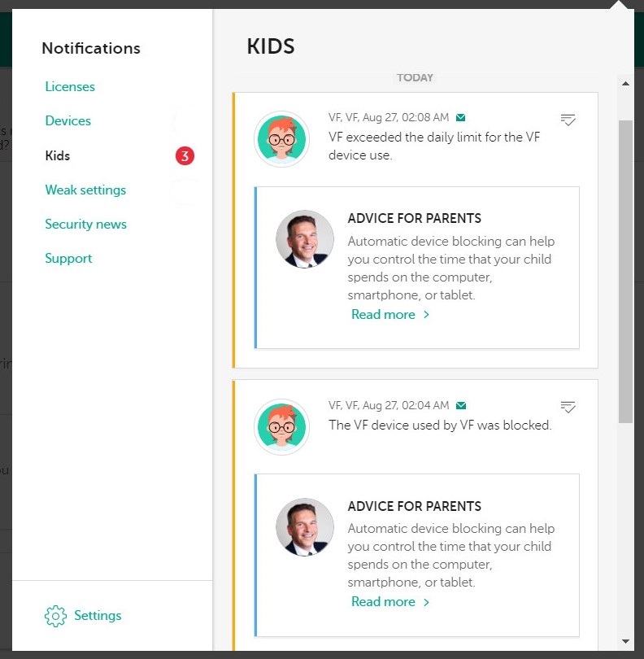Click the notifications list scrollbar thumb
The height and width of the screenshot is (659, 644).
[625, 272]
